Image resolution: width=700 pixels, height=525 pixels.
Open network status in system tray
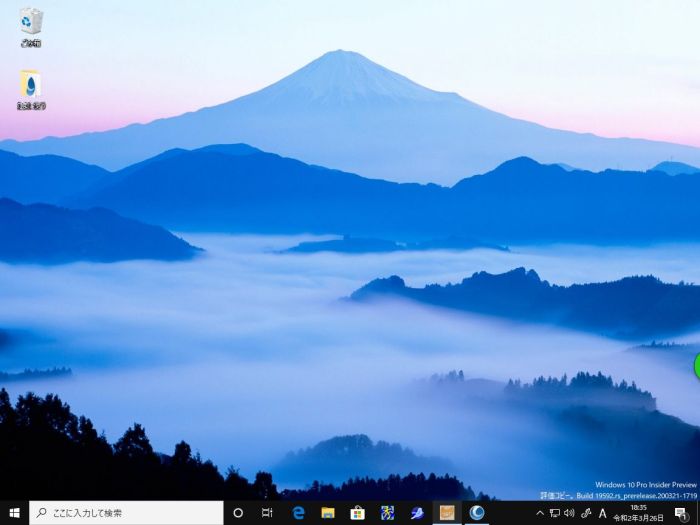(x=555, y=513)
